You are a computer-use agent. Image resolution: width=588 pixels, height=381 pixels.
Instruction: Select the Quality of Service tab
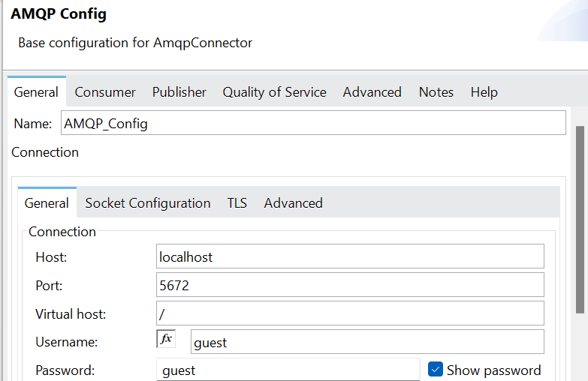coord(275,92)
